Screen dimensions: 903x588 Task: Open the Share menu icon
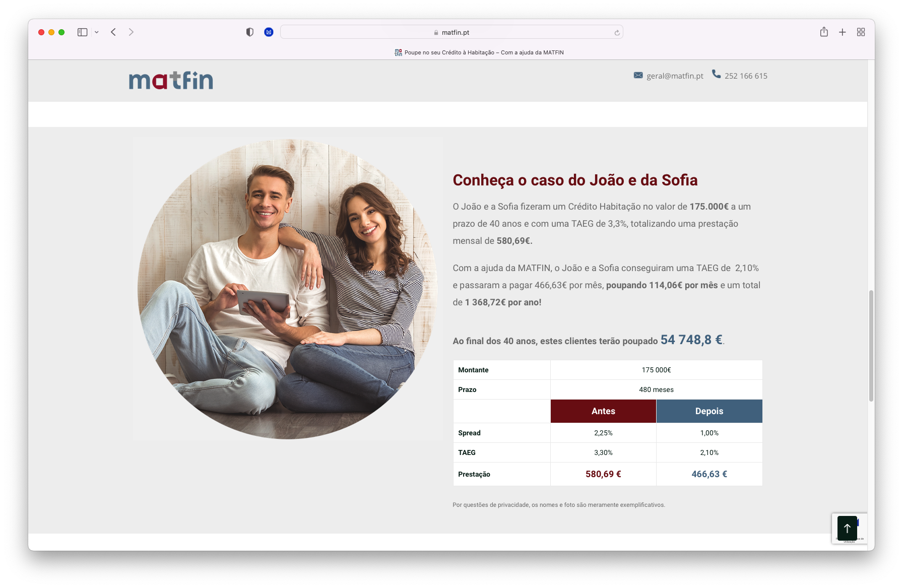click(x=824, y=32)
